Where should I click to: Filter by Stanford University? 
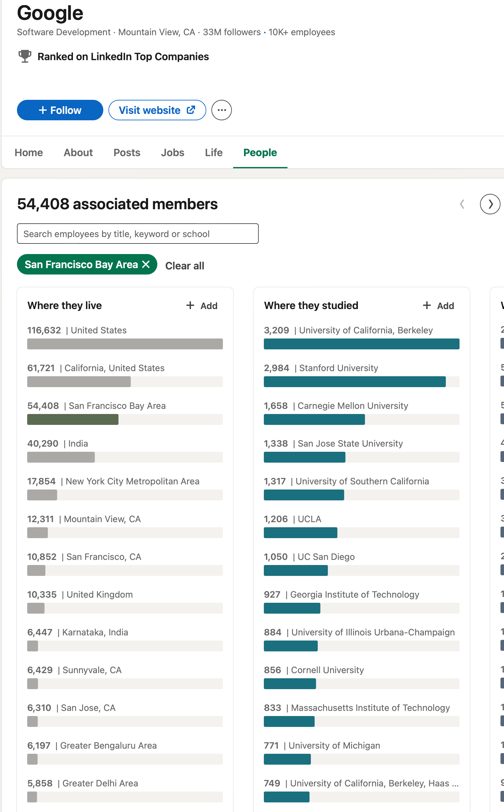(362, 375)
